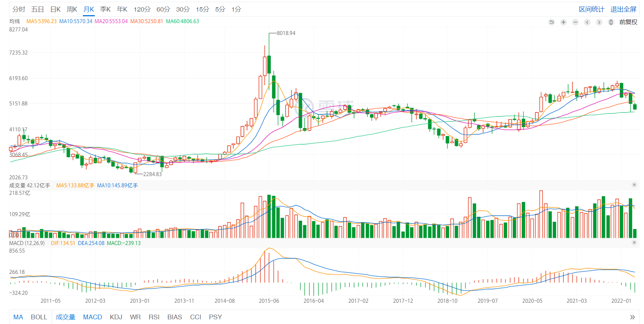Toggle the 成交量 volume indicator
Screen dimensions: 644x324
click(x=66, y=317)
